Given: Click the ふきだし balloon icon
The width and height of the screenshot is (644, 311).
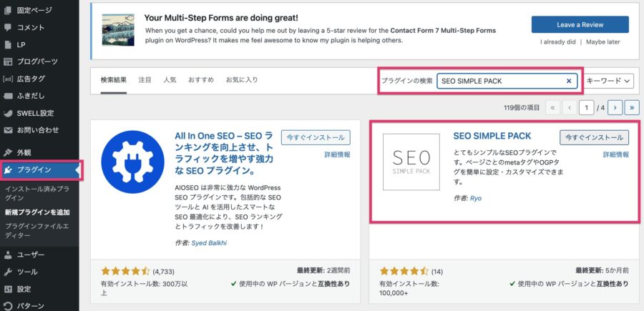Looking at the screenshot, I should tap(7, 96).
